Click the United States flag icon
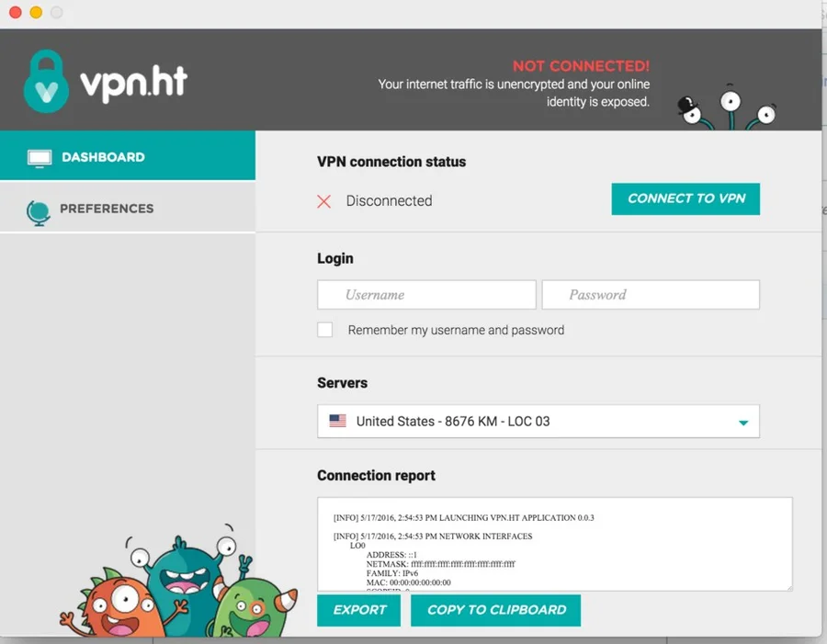 tap(337, 421)
